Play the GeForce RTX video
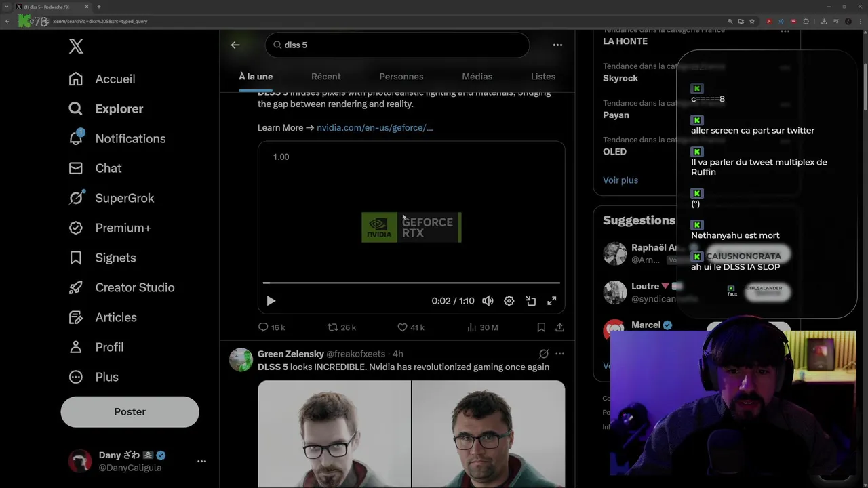Screen dimensions: 868x488 pyautogui.click(x=271, y=301)
